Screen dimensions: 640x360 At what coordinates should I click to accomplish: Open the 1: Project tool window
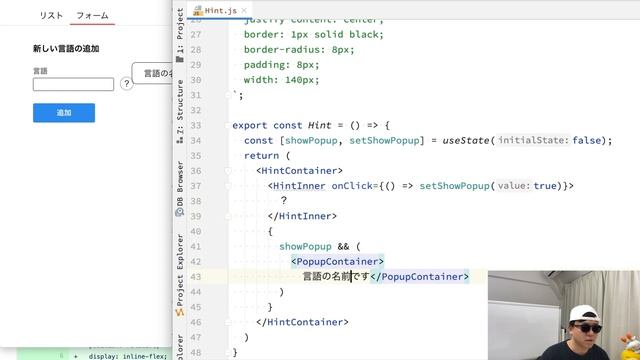click(180, 34)
